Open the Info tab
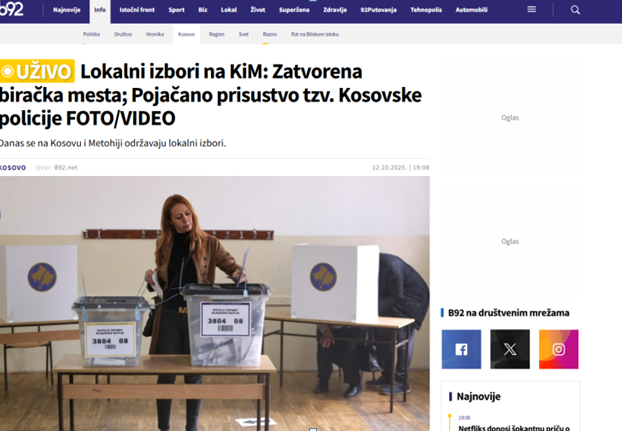Viewport: 622px width, 431px height. click(100, 10)
